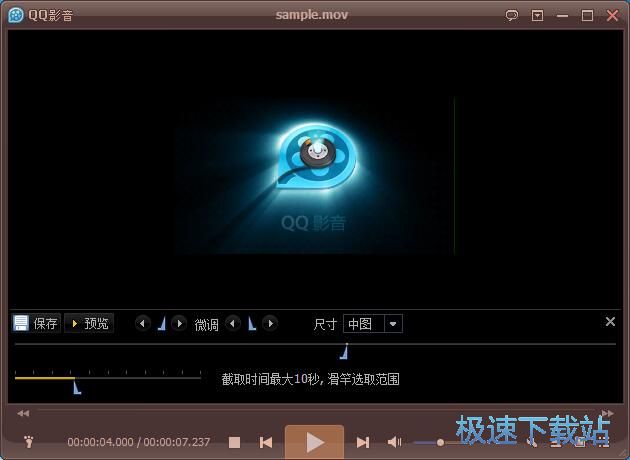
Task: Play the sample.mov video
Action: coord(314,442)
